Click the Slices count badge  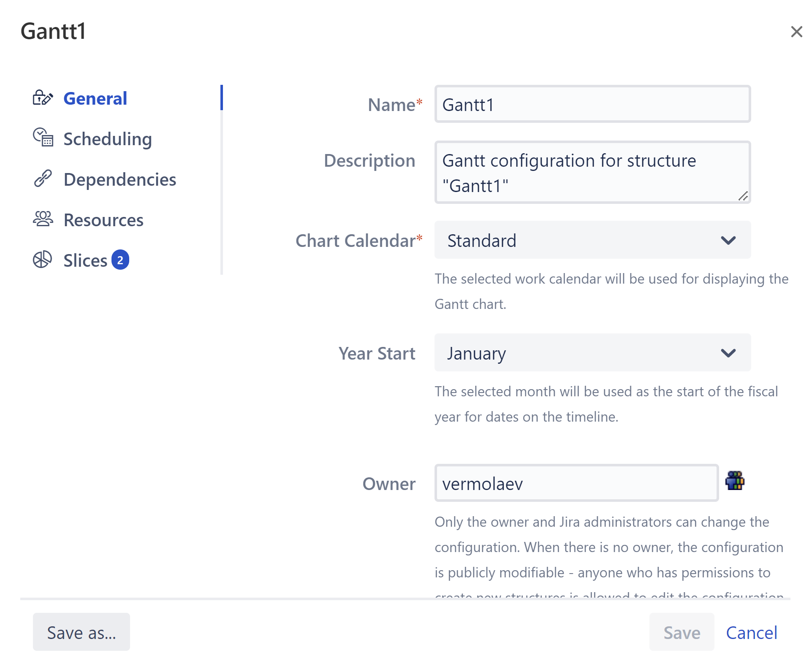120,260
